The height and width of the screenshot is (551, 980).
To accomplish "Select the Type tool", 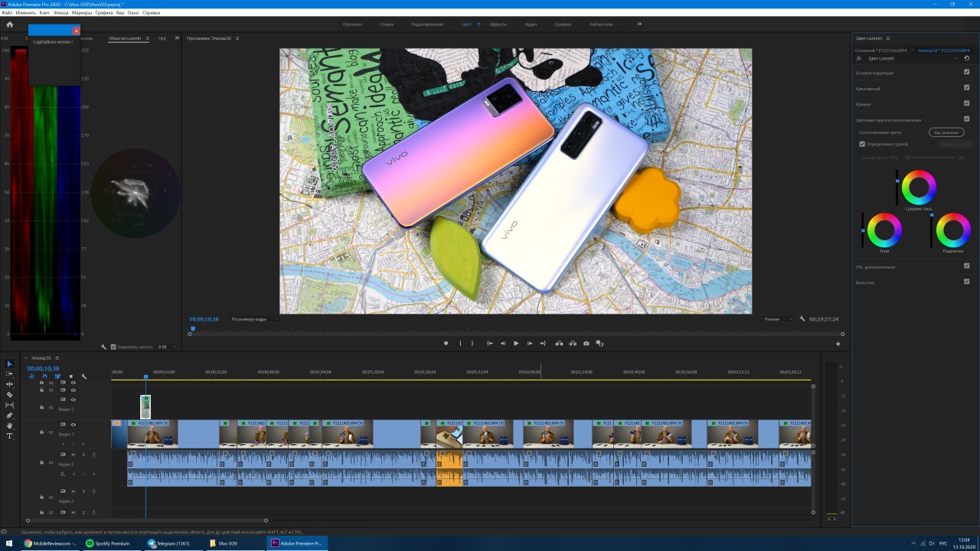I will click(x=10, y=436).
